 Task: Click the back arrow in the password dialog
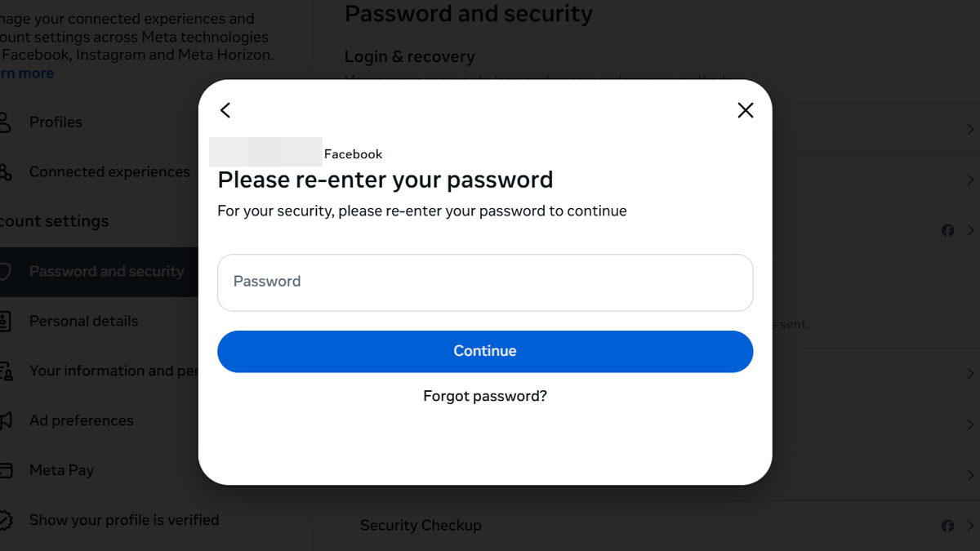click(x=225, y=110)
